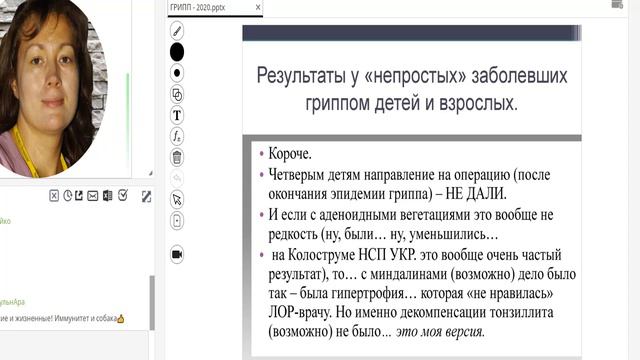Choose the brush size dot

pyautogui.click(x=177, y=73)
